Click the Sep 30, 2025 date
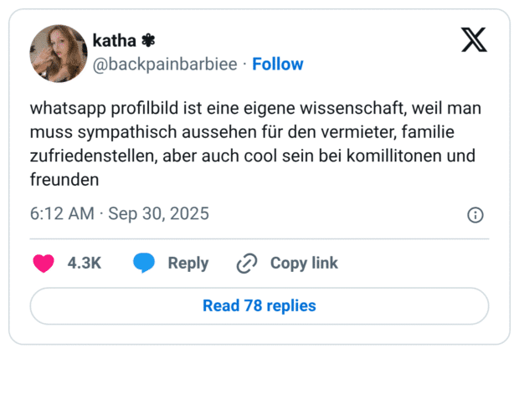The height and width of the screenshot is (420, 519). (159, 214)
